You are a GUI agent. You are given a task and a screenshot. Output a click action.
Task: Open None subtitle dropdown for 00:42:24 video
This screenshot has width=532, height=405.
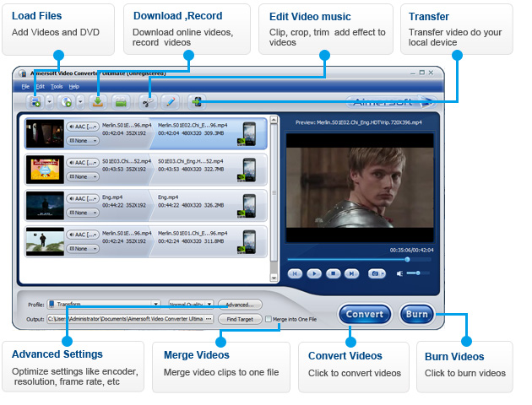(83, 248)
